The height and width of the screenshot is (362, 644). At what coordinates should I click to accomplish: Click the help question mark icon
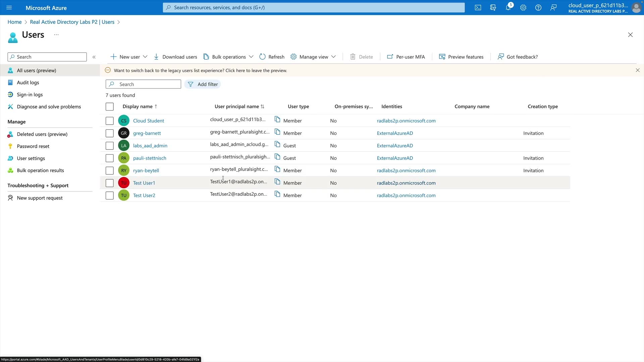click(538, 8)
